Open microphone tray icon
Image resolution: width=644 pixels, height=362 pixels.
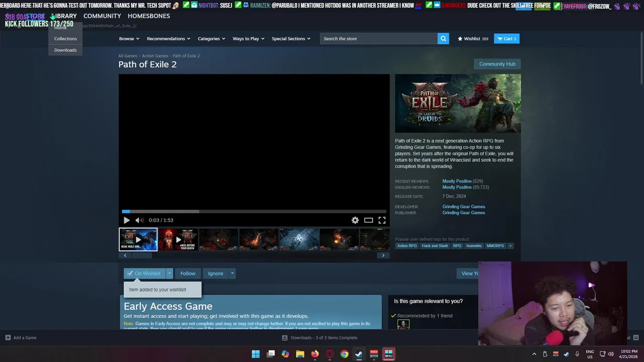(x=577, y=354)
